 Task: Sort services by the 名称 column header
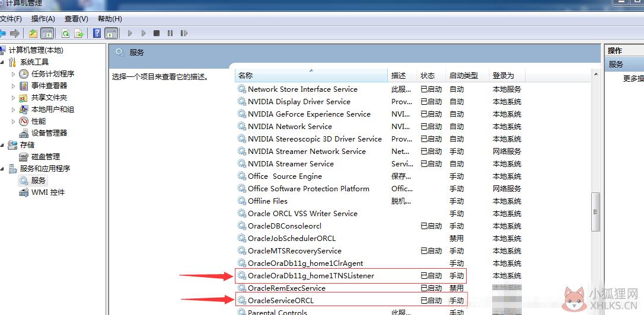311,75
